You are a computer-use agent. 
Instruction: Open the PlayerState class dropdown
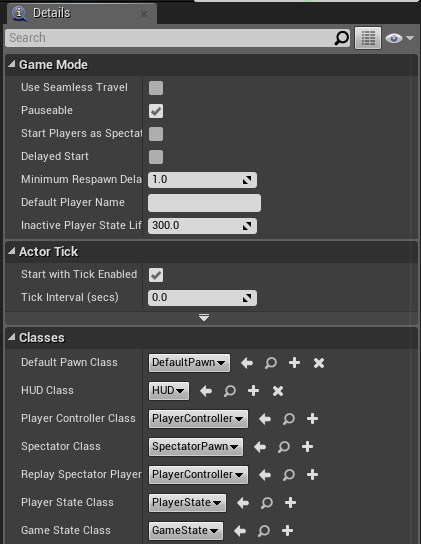[187, 503]
